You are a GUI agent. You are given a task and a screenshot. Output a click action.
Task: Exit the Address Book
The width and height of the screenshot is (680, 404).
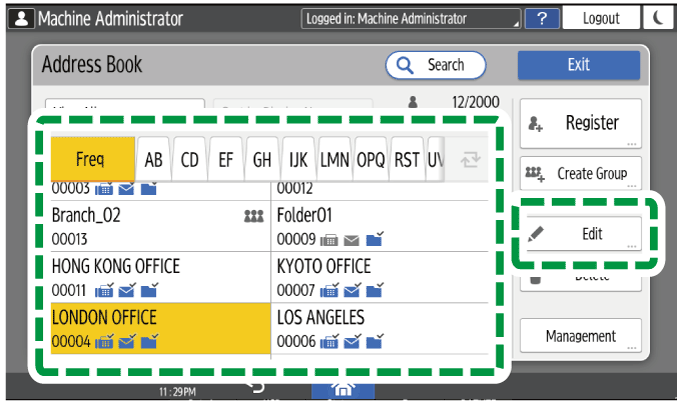click(579, 65)
